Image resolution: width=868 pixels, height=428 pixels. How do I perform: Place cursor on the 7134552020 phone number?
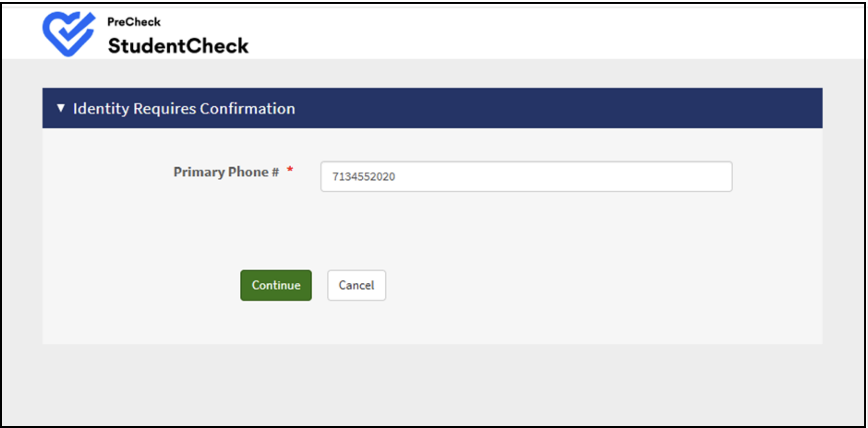[x=364, y=177]
